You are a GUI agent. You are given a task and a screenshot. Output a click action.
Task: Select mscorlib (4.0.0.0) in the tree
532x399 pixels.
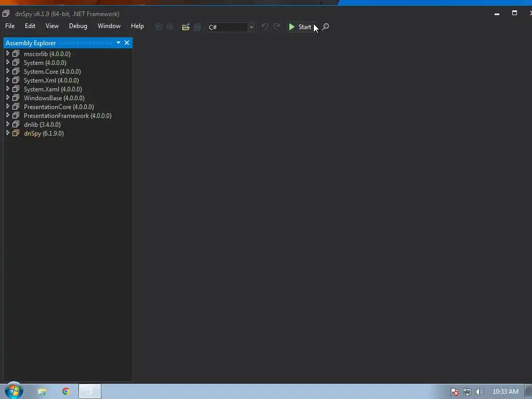[47, 54]
